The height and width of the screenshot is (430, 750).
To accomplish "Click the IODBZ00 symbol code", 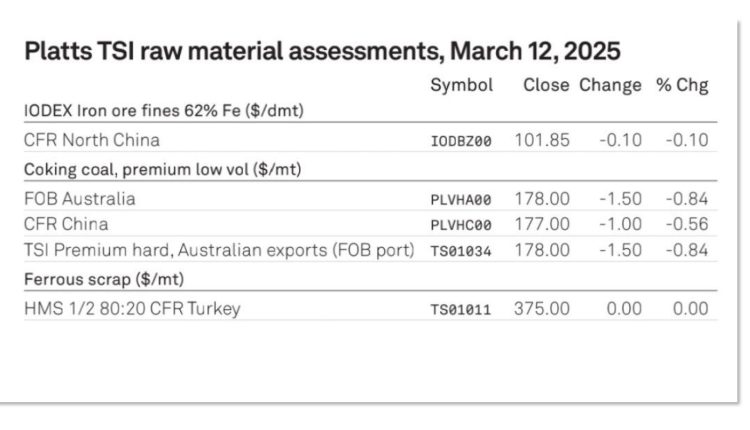I will pyautogui.click(x=461, y=141).
